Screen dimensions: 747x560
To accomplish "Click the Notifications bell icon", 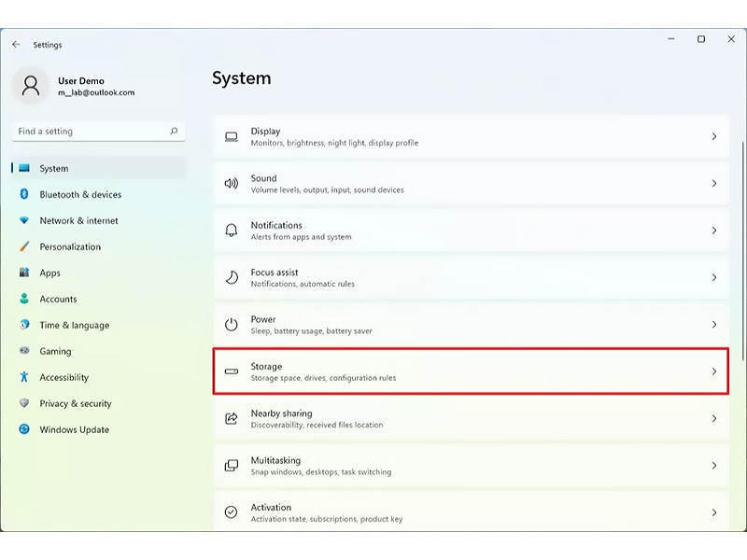I will (x=232, y=231).
